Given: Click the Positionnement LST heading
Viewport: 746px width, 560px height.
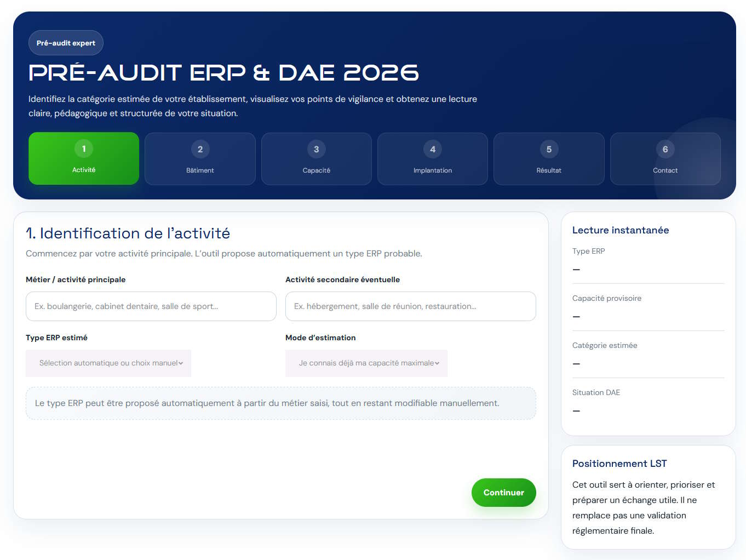Looking at the screenshot, I should tap(619, 463).
